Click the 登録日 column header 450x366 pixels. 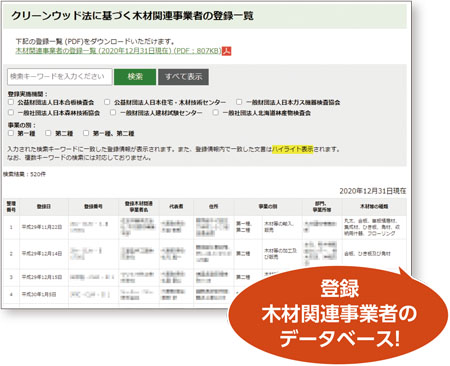click(44, 207)
